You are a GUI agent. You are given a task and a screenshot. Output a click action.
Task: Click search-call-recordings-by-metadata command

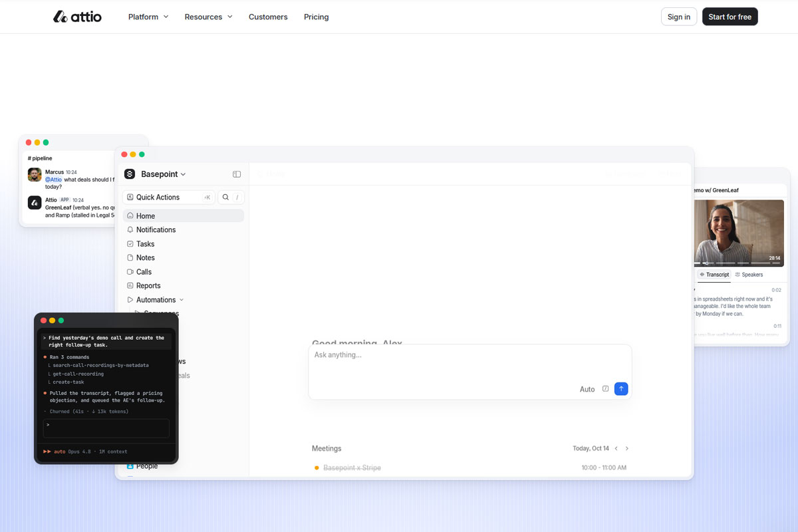click(x=100, y=365)
